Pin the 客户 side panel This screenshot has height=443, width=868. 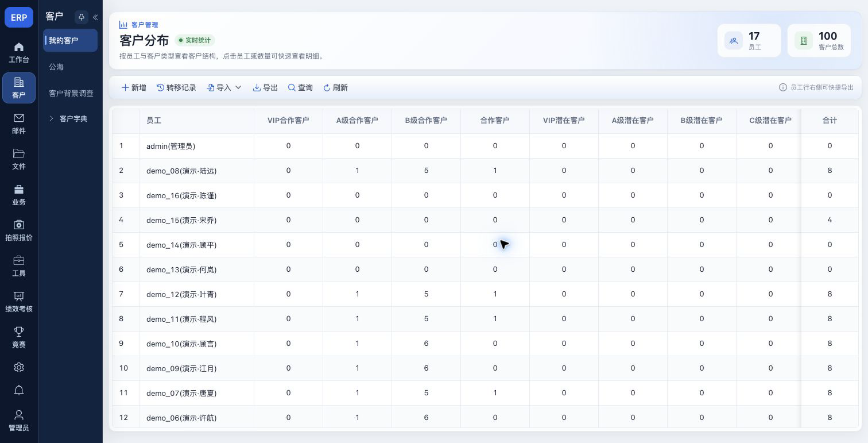(81, 17)
